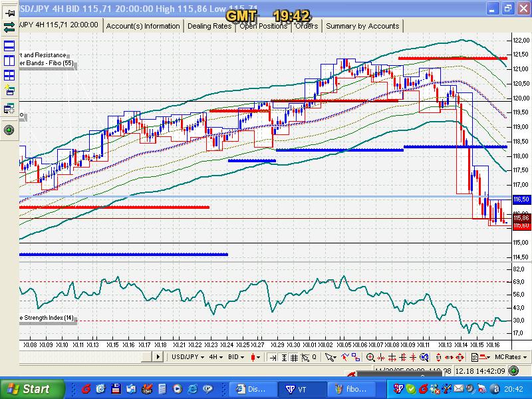
Task: Open the VT taskbar window
Action: [x=302, y=389]
